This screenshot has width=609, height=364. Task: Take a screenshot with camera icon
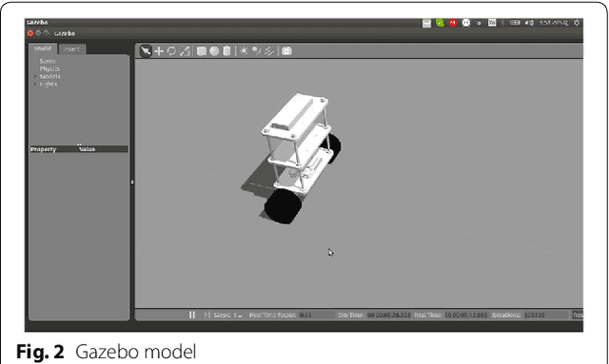[286, 50]
